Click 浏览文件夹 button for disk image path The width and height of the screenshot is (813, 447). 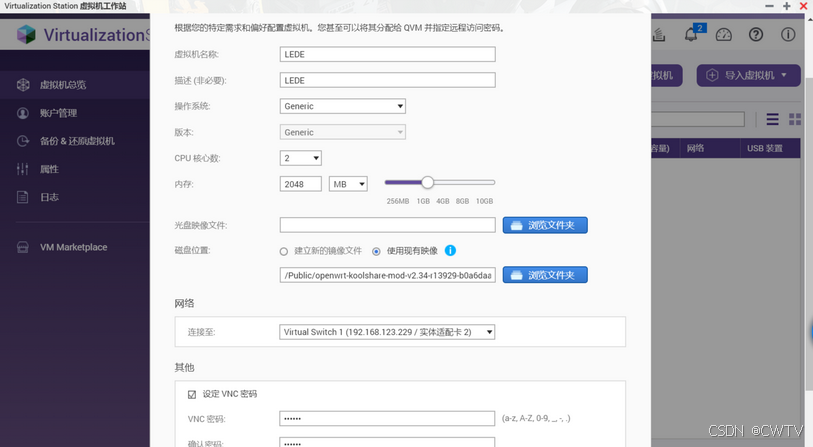(545, 275)
